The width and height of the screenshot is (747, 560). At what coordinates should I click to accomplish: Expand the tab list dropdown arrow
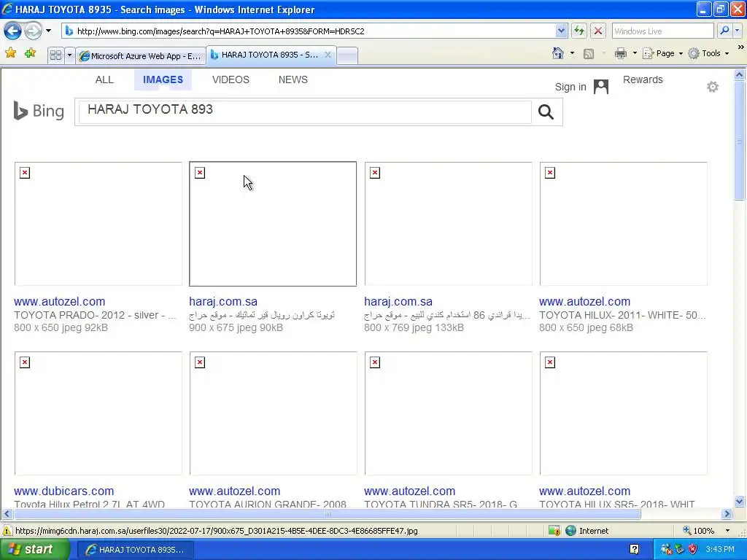tap(69, 55)
